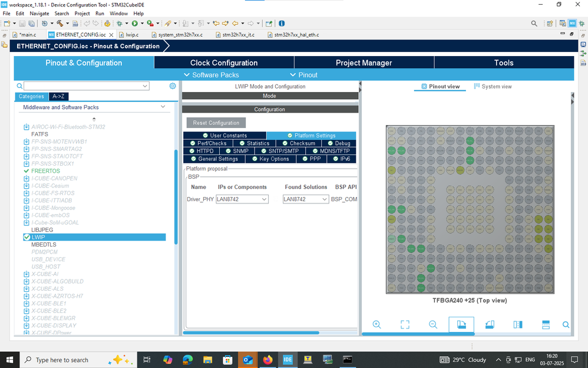Screen dimensions: 588x368
Task: Open the Tools tab
Action: (504, 63)
